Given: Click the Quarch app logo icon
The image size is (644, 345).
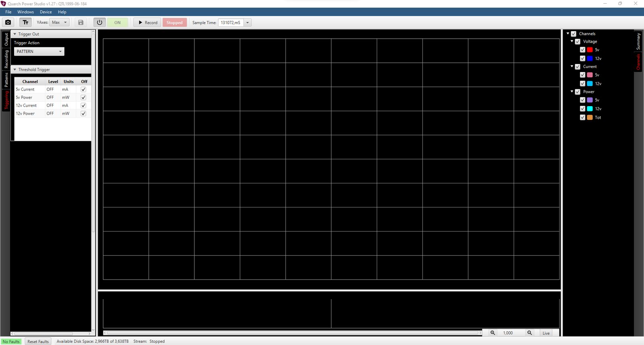Looking at the screenshot, I should point(4,4).
